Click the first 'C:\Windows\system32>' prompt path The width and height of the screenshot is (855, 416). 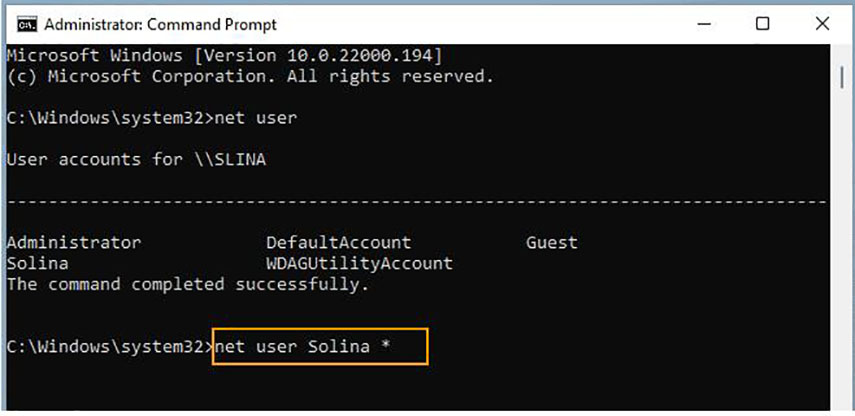pos(109,117)
